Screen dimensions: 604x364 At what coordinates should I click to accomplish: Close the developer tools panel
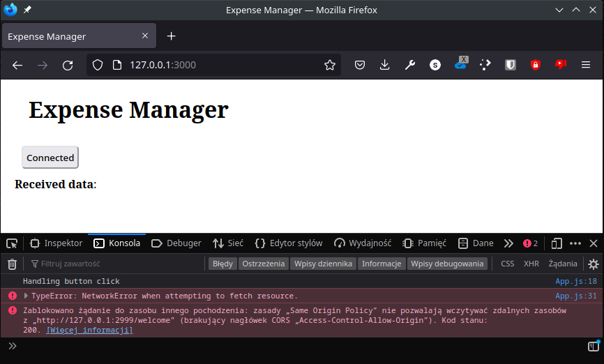click(594, 243)
